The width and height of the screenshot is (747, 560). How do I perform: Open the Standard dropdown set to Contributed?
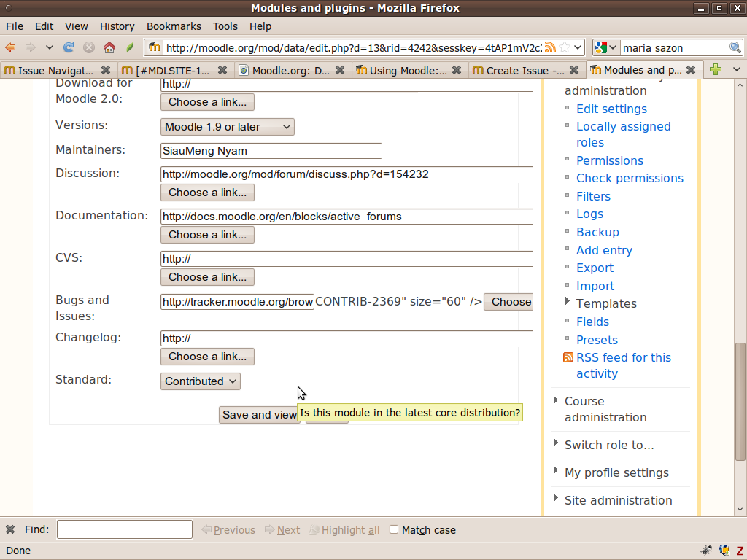click(201, 381)
